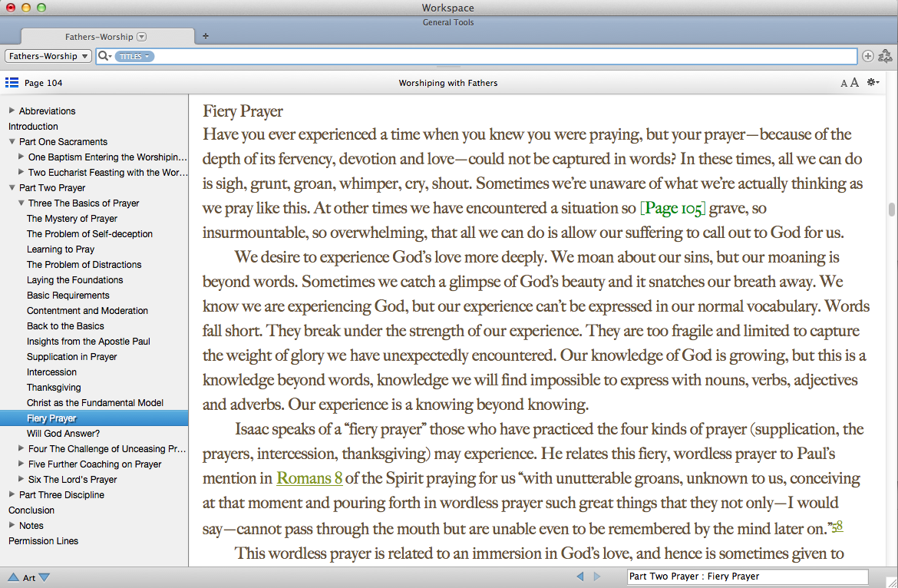Open The Mystery of Prayer

tap(71, 218)
